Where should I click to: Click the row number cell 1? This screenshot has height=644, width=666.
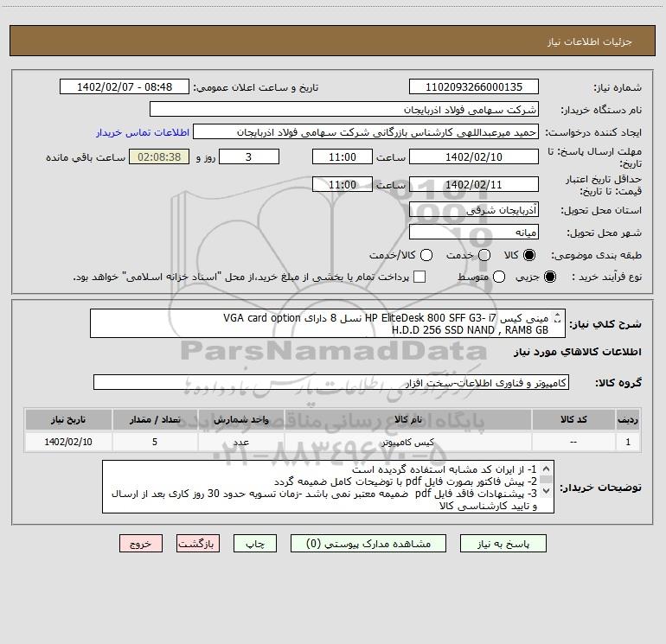coord(628,442)
